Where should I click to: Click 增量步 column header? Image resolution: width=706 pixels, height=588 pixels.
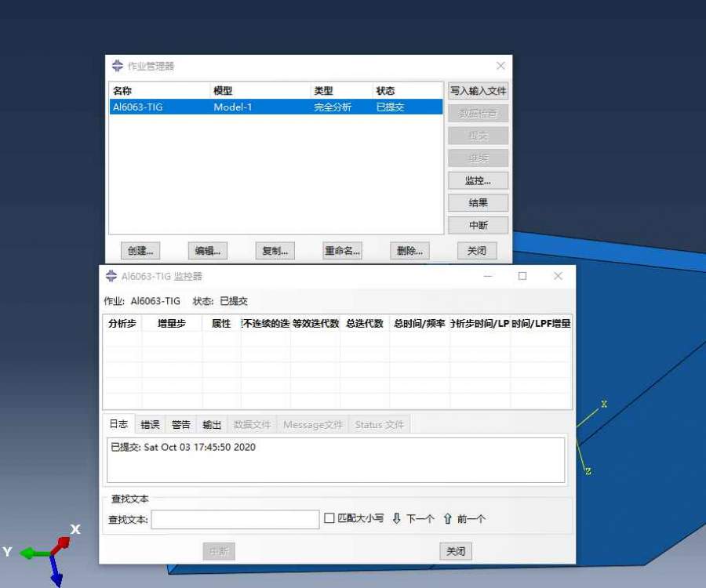pyautogui.click(x=172, y=324)
